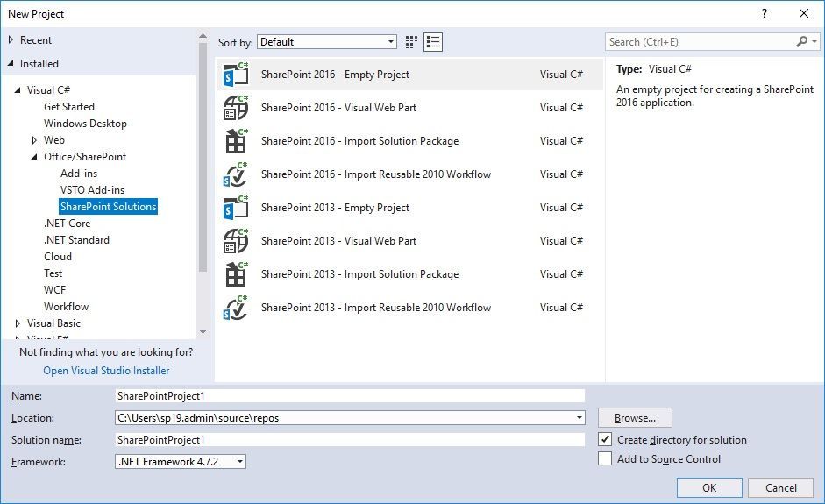Select SharePoint 2016 - Import Solution Package template
This screenshot has height=504, width=825.
[x=409, y=141]
